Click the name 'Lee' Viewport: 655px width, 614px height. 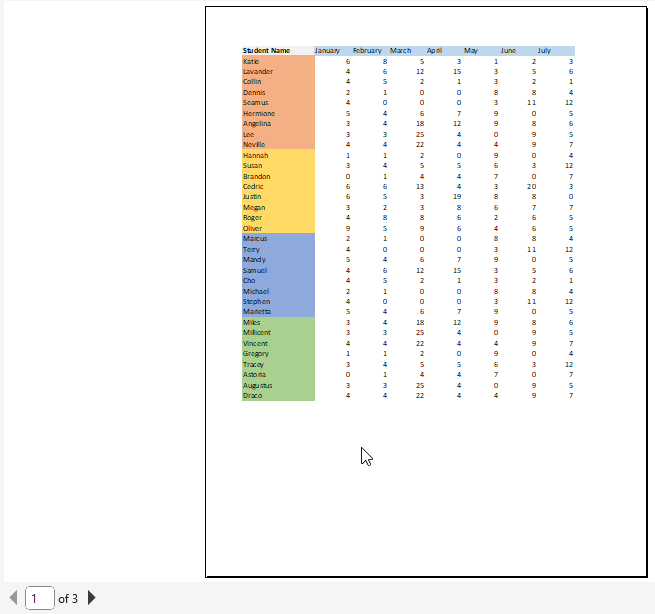pyautogui.click(x=249, y=134)
